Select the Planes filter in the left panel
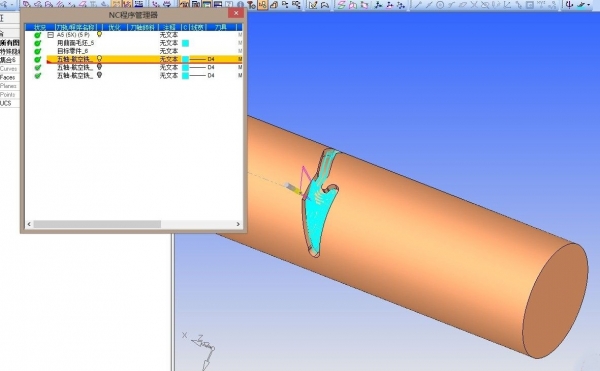600x371 pixels. click(x=8, y=86)
